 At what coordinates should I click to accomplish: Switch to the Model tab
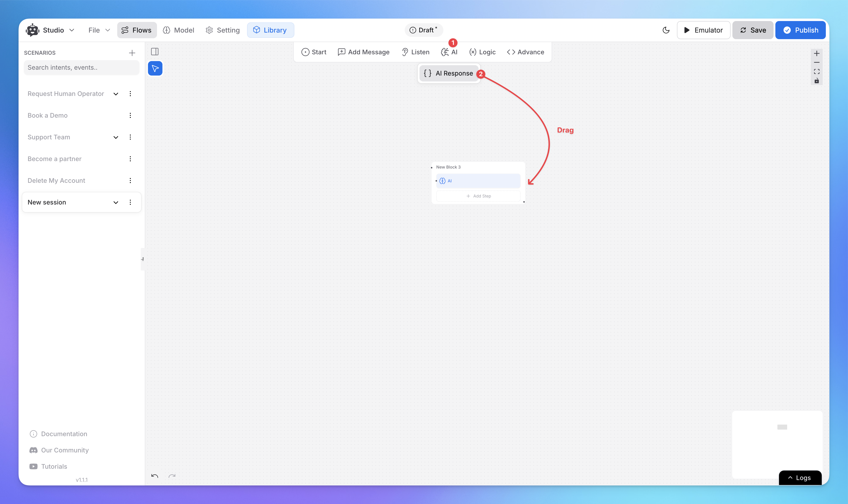[x=178, y=30]
